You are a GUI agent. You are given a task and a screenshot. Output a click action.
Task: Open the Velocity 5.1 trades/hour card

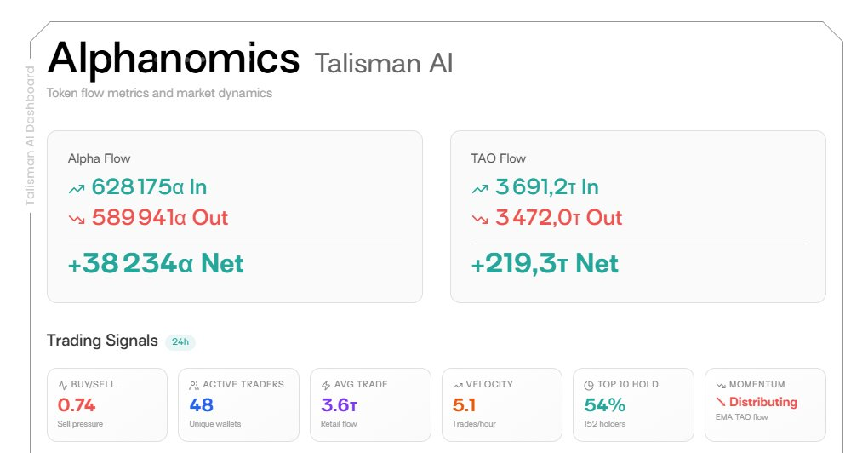tap(501, 404)
